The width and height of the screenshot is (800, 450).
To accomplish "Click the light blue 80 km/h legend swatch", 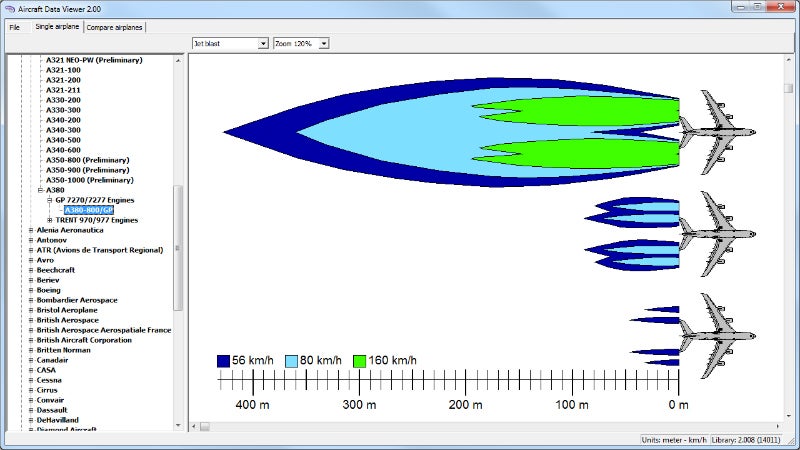I will click(292, 361).
